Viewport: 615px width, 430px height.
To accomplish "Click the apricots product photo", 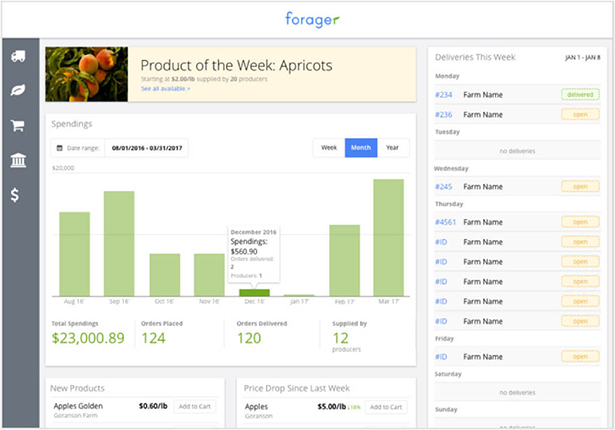I will click(x=87, y=73).
